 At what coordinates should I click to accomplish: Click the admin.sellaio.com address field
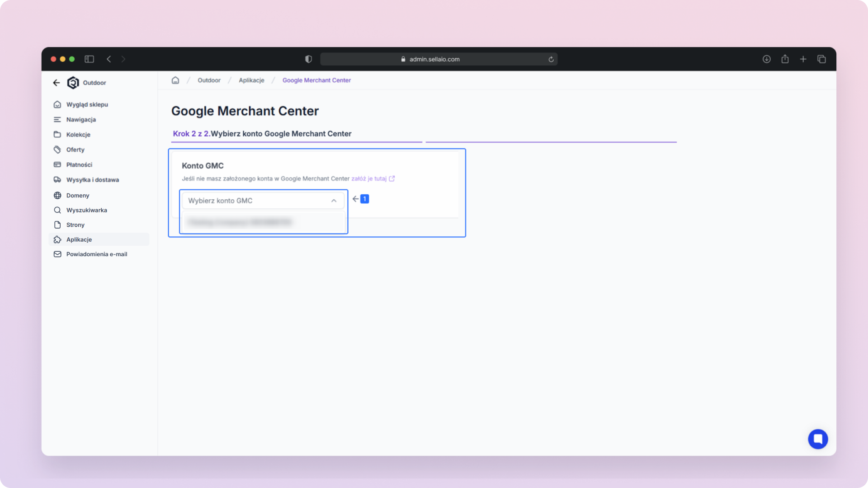click(434, 59)
